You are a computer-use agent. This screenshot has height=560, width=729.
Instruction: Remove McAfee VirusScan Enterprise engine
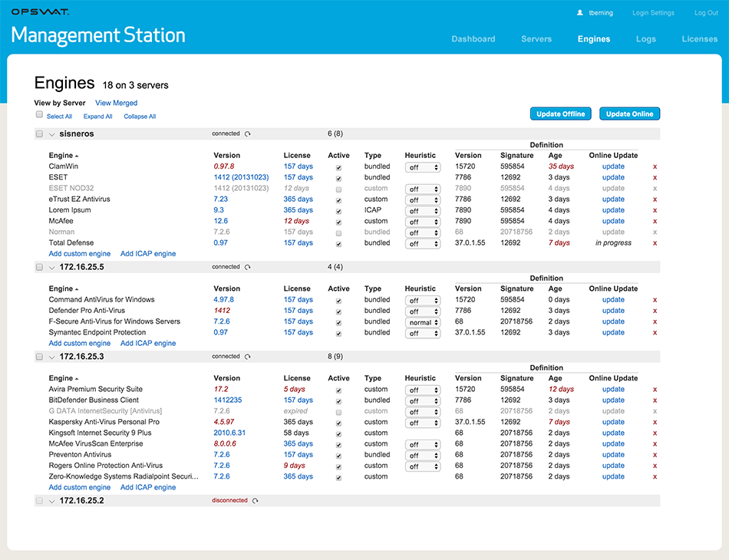click(655, 444)
